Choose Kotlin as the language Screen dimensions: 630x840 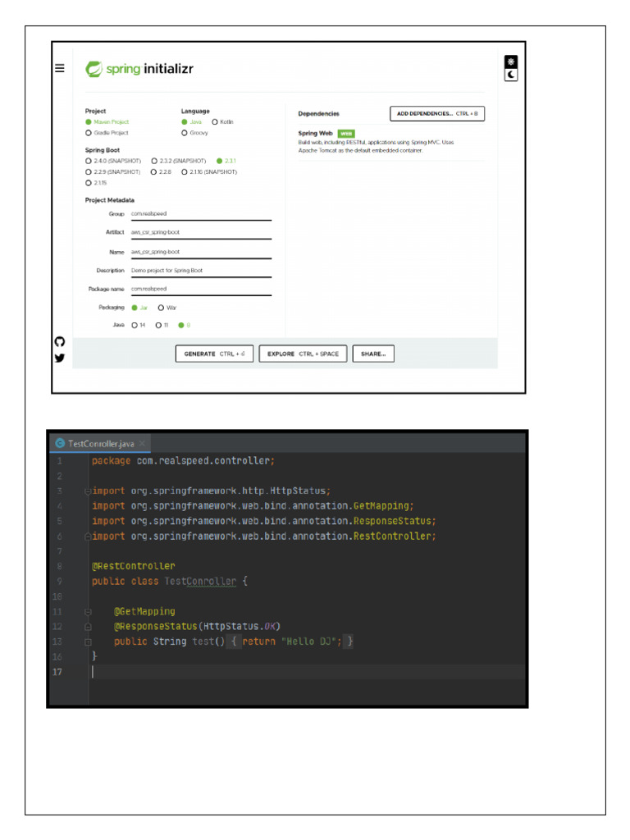click(x=215, y=121)
